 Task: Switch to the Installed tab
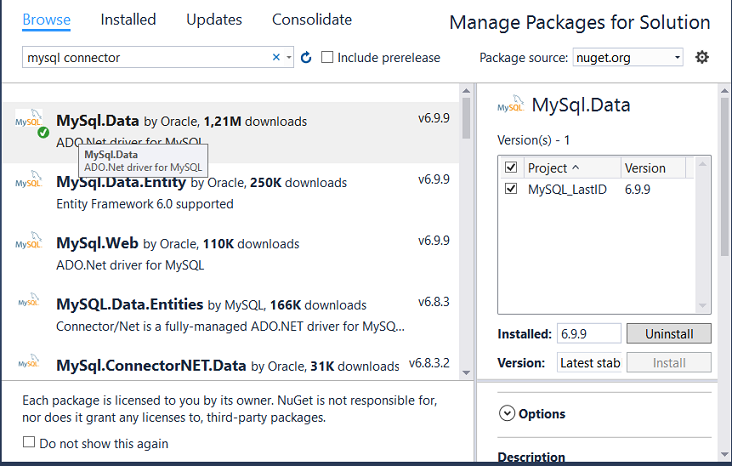128,20
